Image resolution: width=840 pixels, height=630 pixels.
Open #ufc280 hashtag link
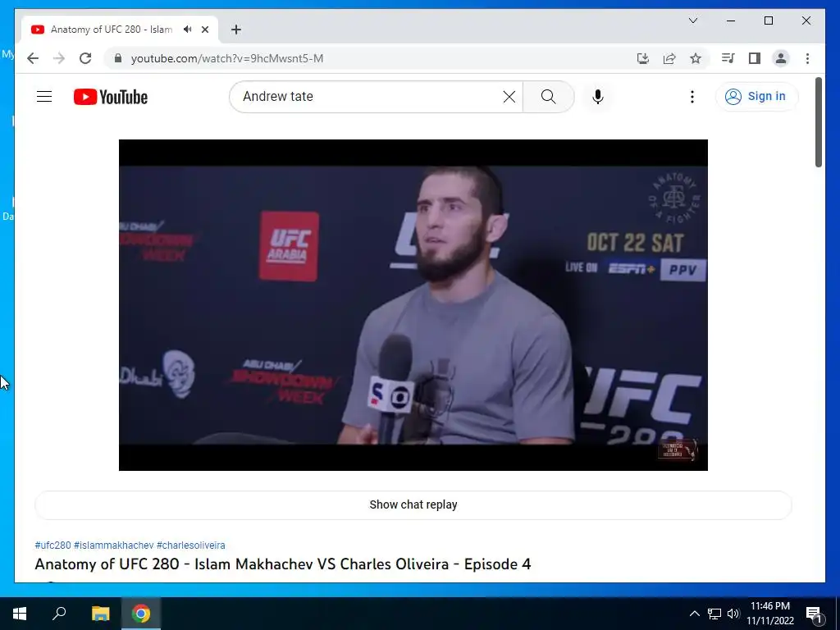tap(52, 546)
